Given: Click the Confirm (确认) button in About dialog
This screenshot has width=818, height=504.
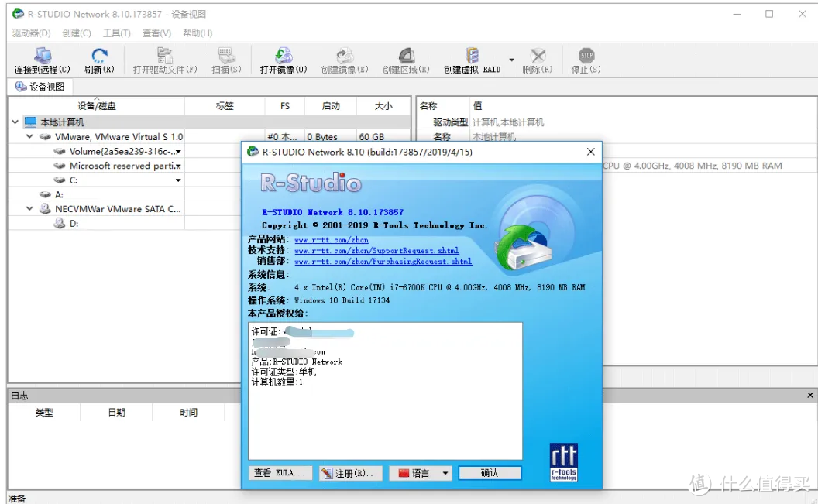Looking at the screenshot, I should coord(490,473).
